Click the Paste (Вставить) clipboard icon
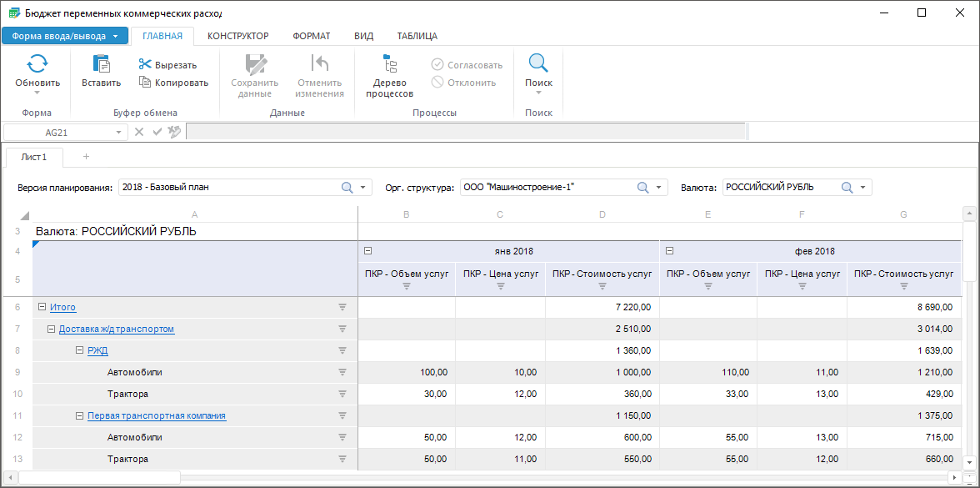 coord(101,65)
